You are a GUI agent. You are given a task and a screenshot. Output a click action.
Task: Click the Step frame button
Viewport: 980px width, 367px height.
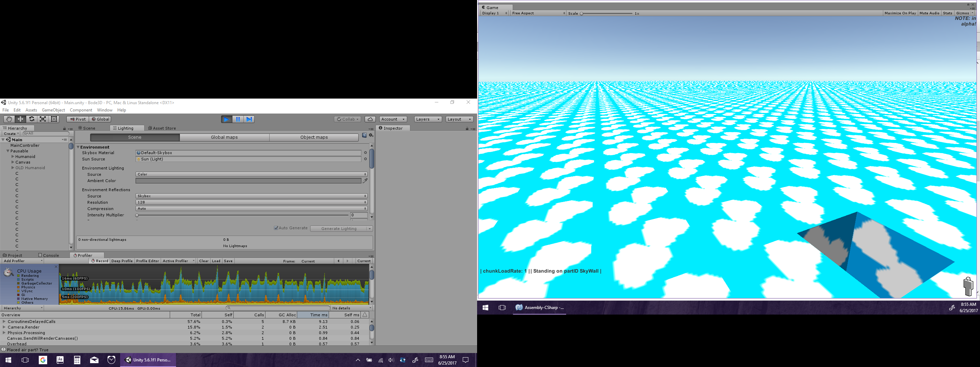(x=249, y=119)
